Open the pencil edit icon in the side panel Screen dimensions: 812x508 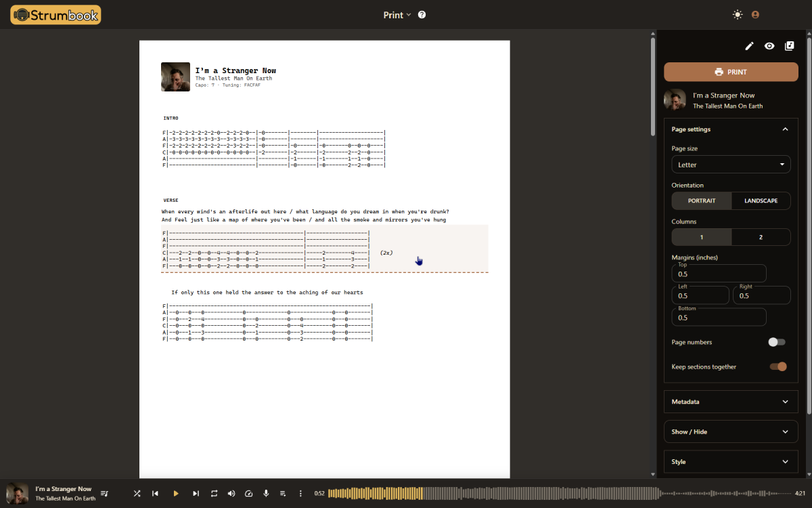(x=749, y=46)
